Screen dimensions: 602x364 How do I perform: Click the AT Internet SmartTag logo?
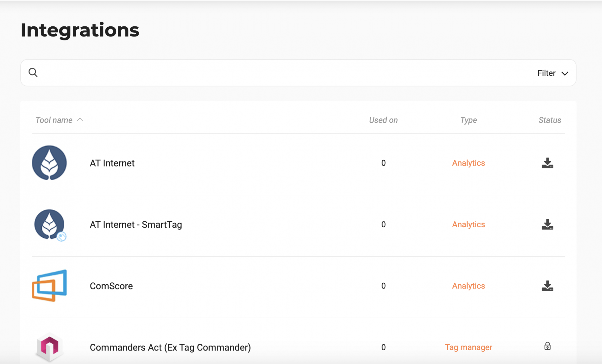[x=49, y=224]
